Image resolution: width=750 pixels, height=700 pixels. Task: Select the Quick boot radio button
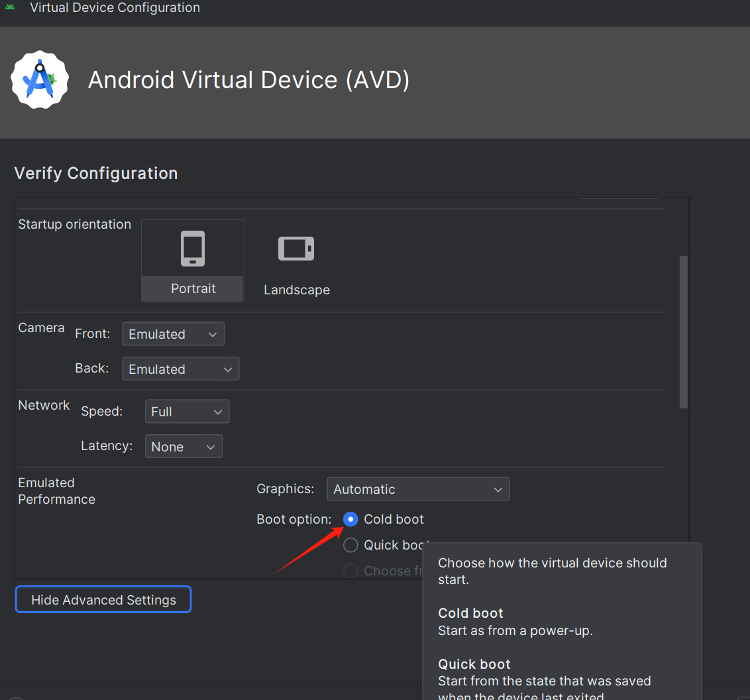pyautogui.click(x=350, y=546)
